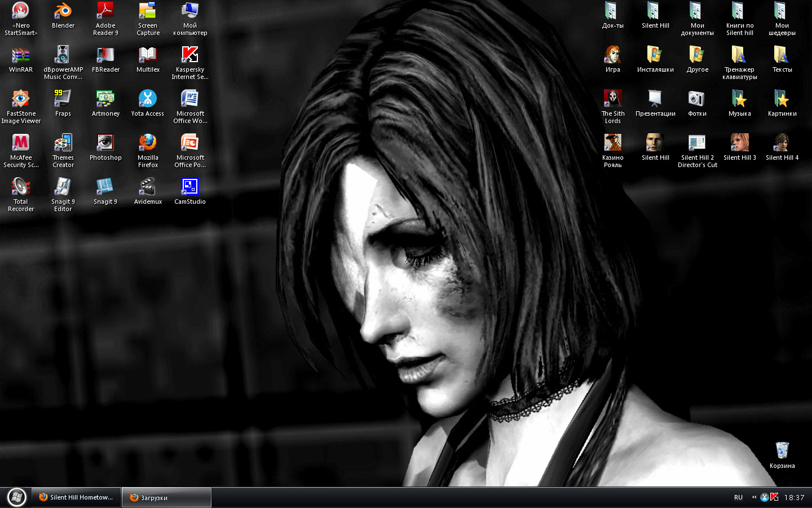Select the WinRAR desktop icon
Image resolution: width=812 pixels, height=508 pixels.
pos(21,55)
